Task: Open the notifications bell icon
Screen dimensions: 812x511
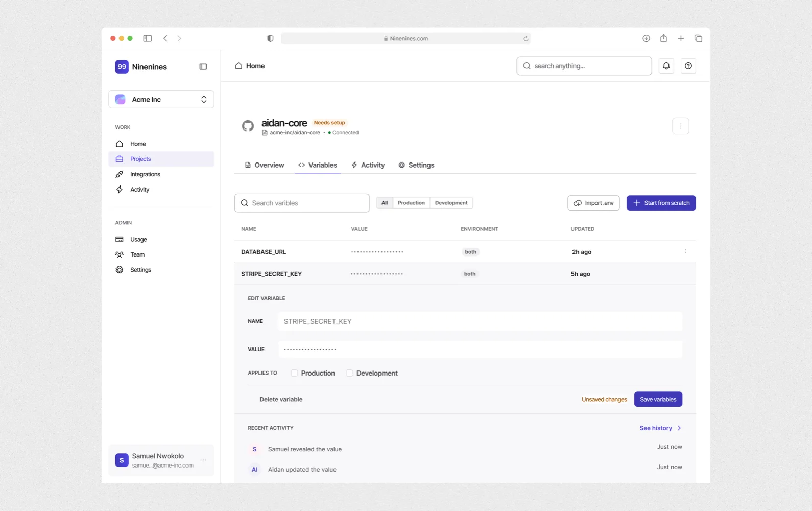Action: pyautogui.click(x=666, y=66)
